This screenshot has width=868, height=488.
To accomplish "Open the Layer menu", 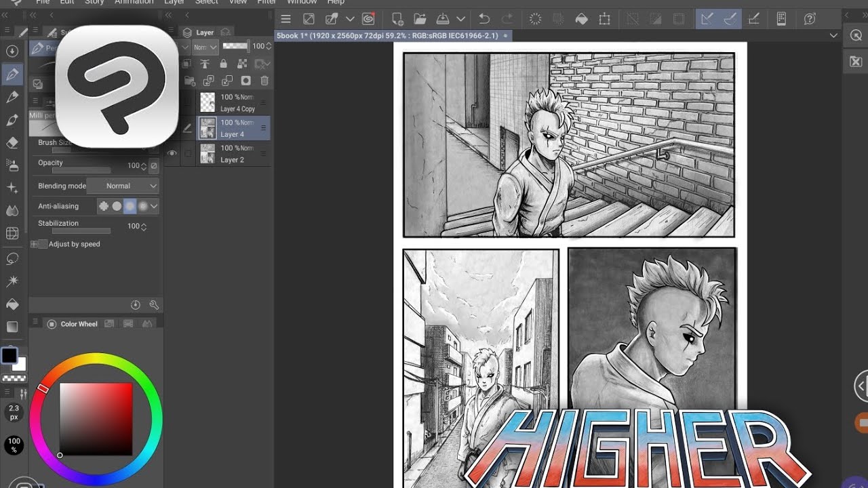I will tap(174, 2).
